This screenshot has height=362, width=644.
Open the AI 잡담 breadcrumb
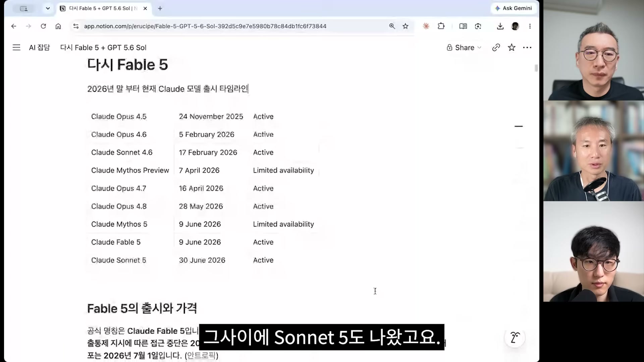click(39, 48)
